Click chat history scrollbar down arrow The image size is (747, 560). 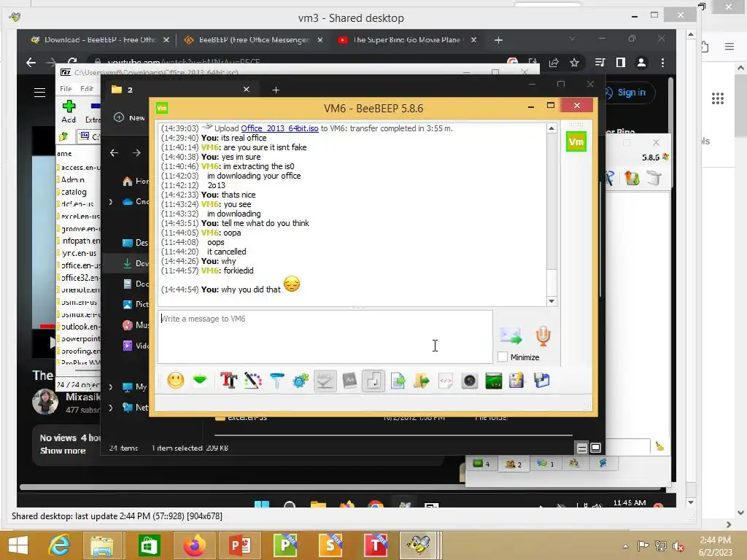551,301
